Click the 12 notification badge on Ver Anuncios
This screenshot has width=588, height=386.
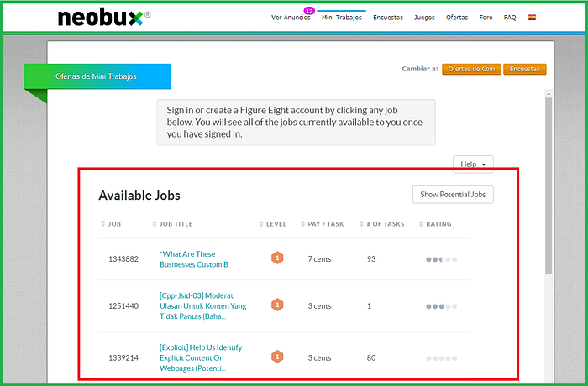[309, 11]
